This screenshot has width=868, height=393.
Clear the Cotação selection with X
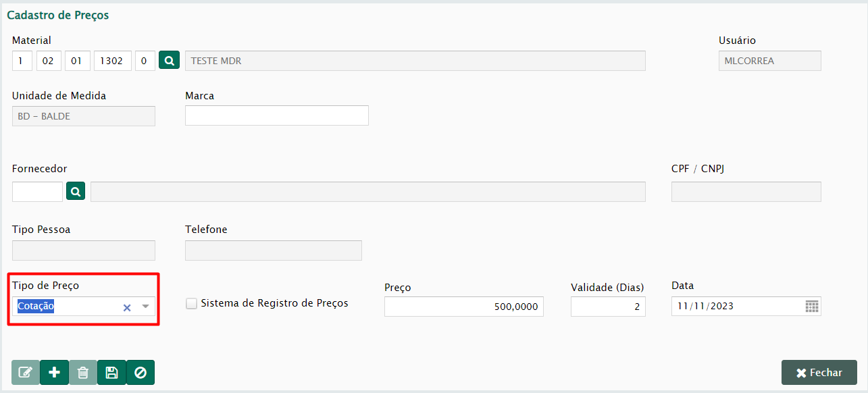coord(126,307)
